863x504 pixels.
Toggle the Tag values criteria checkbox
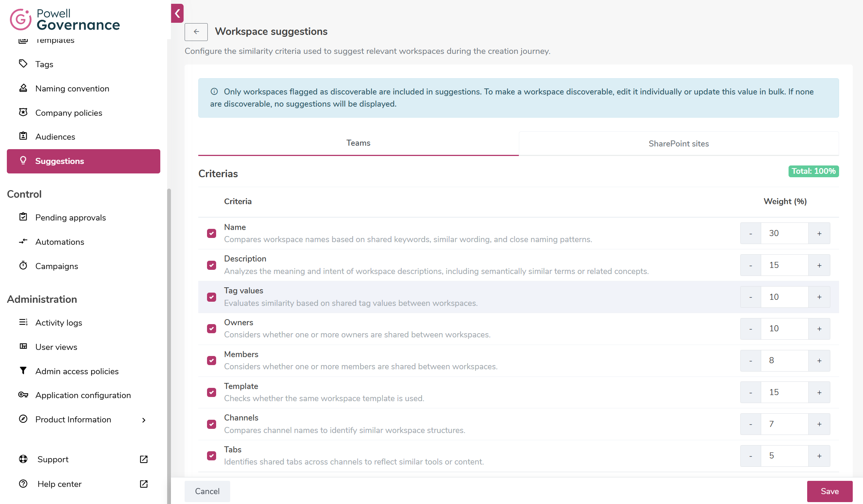point(212,297)
